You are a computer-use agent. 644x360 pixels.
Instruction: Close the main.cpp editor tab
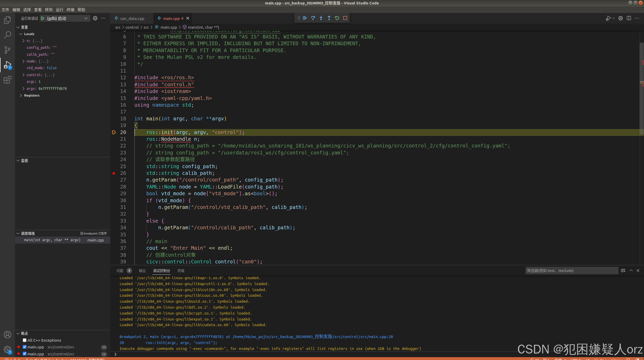click(x=188, y=18)
